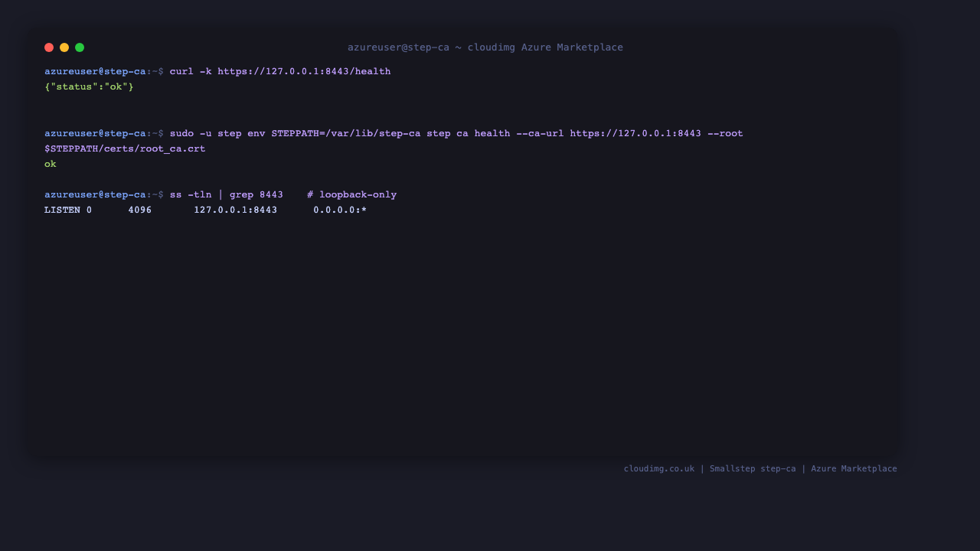
Task: Click the green maximize window button
Action: 80,47
